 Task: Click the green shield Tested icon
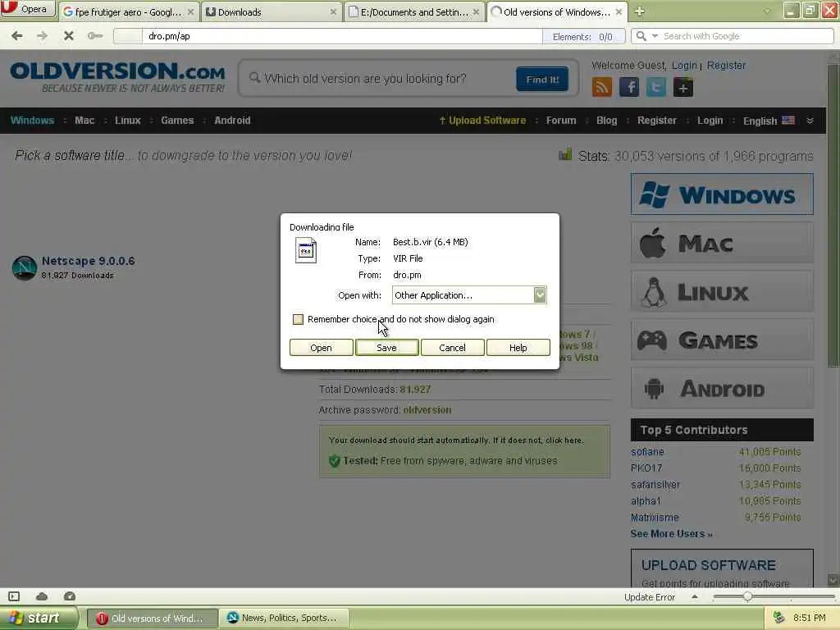[x=335, y=461]
